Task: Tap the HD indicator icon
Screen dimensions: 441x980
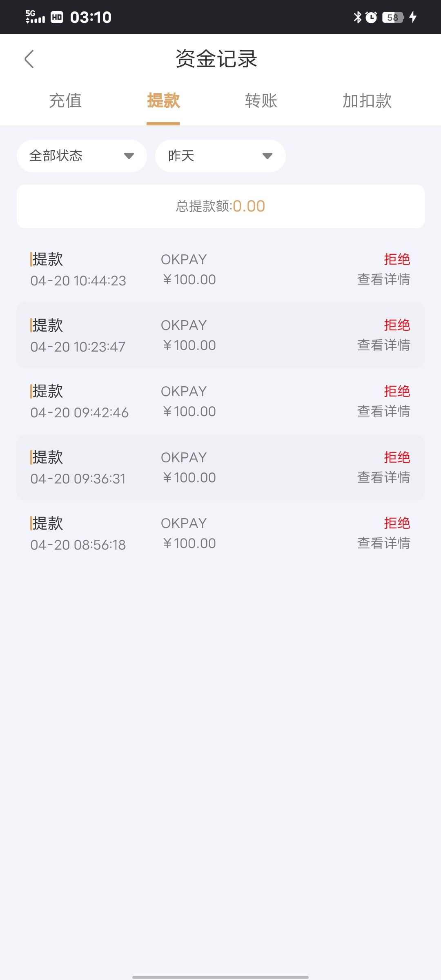Action: point(57,17)
